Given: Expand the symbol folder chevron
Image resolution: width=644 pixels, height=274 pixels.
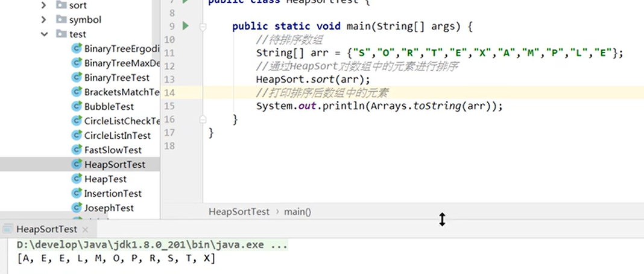Looking at the screenshot, I should coord(44,19).
